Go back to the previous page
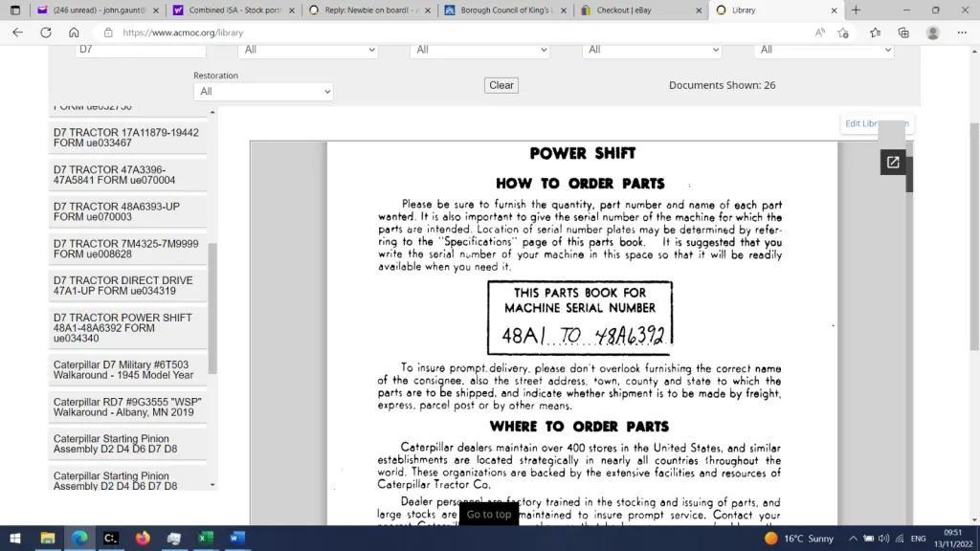Image resolution: width=980 pixels, height=551 pixels. tap(17, 33)
